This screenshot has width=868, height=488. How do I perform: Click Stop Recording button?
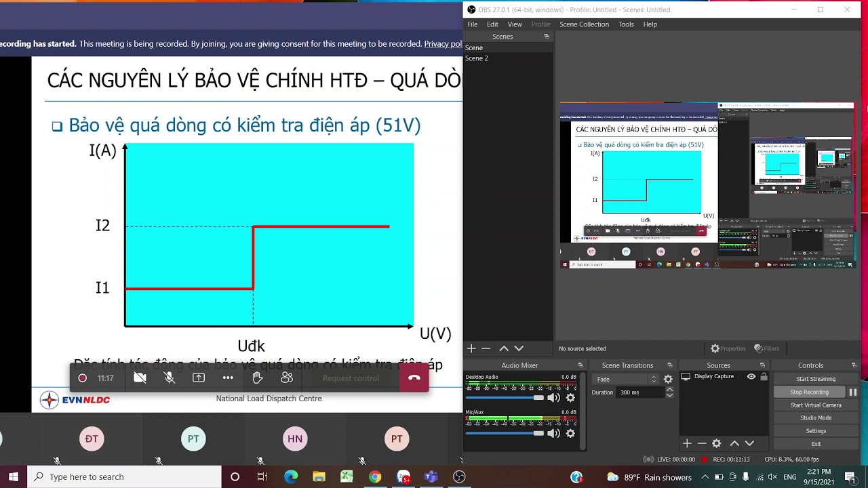tap(810, 392)
